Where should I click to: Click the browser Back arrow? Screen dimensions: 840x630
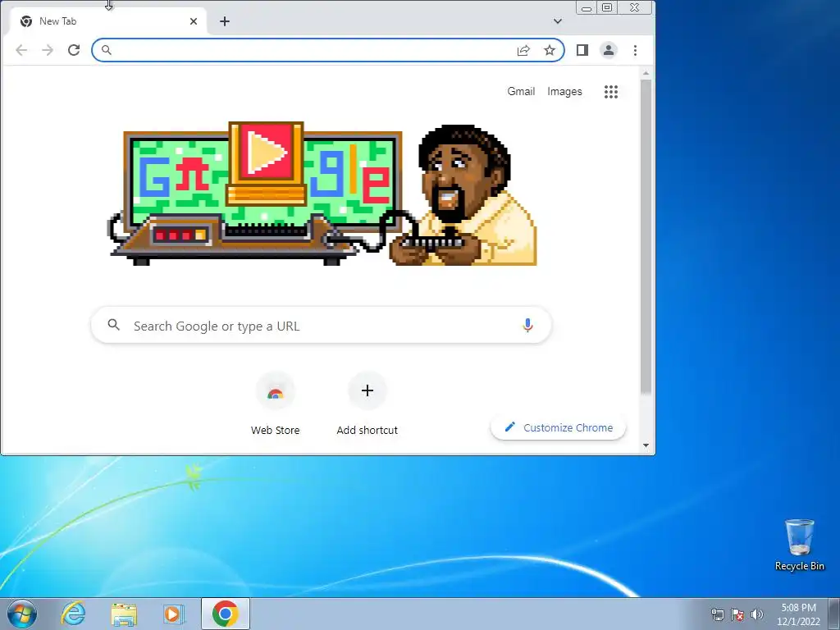[x=21, y=50]
